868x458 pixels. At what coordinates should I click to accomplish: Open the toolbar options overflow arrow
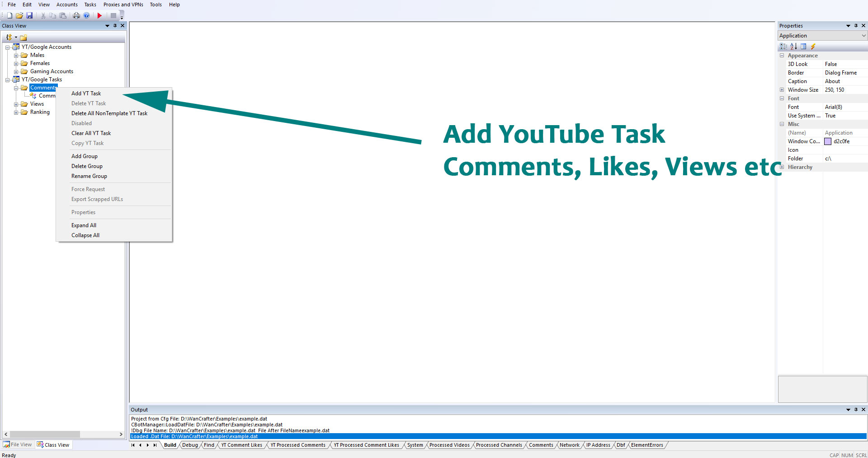[122, 18]
